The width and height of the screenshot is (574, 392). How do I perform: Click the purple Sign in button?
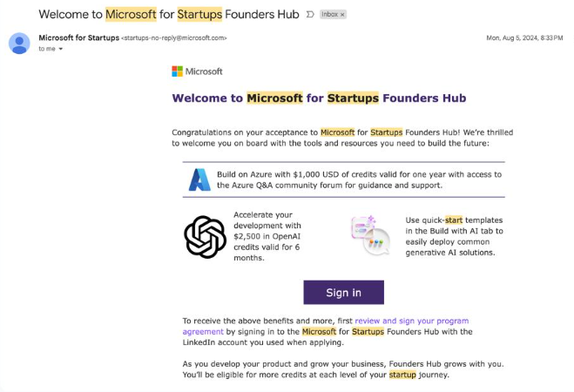(x=343, y=293)
